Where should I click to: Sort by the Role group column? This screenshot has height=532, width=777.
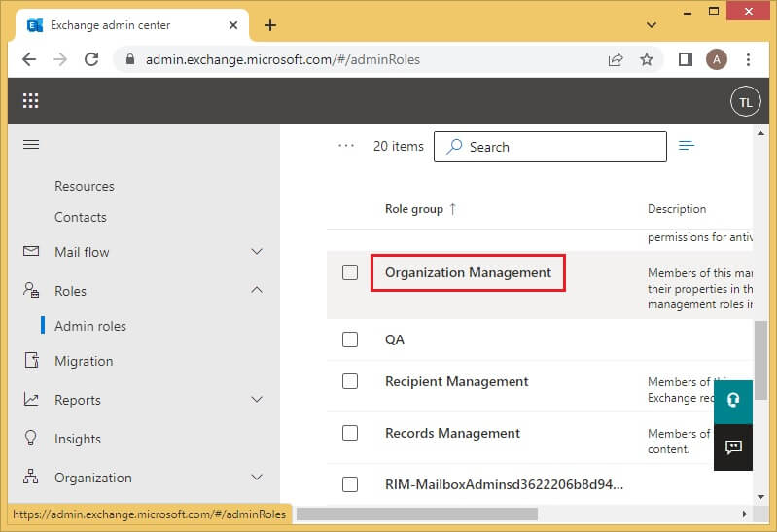click(x=420, y=209)
